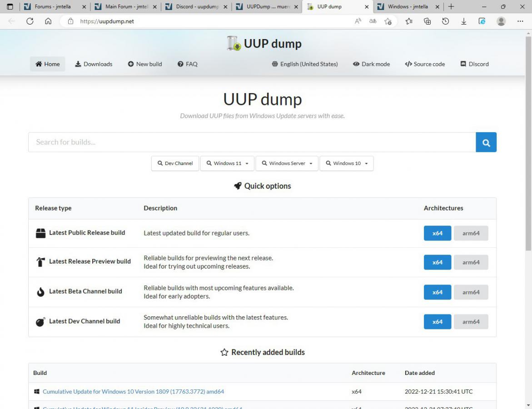Open browser downloads arrow icon
Image resolution: width=532 pixels, height=409 pixels.
point(463,21)
